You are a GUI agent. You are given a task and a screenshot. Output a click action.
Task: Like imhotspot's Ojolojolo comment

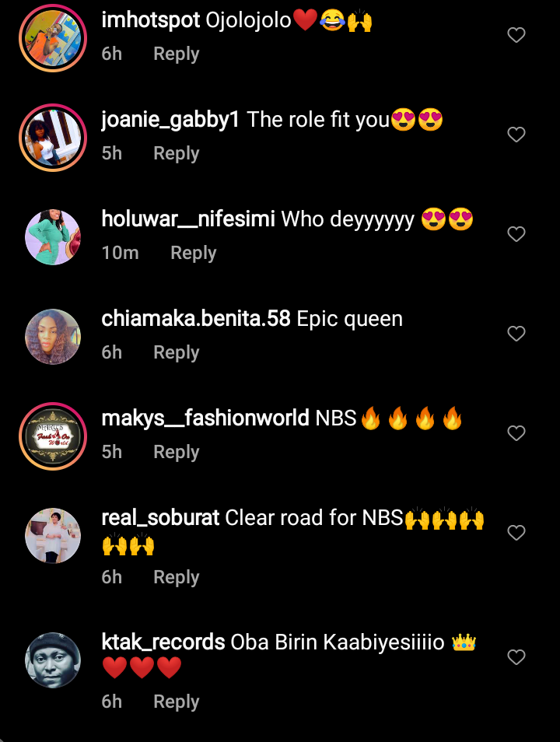click(516, 35)
